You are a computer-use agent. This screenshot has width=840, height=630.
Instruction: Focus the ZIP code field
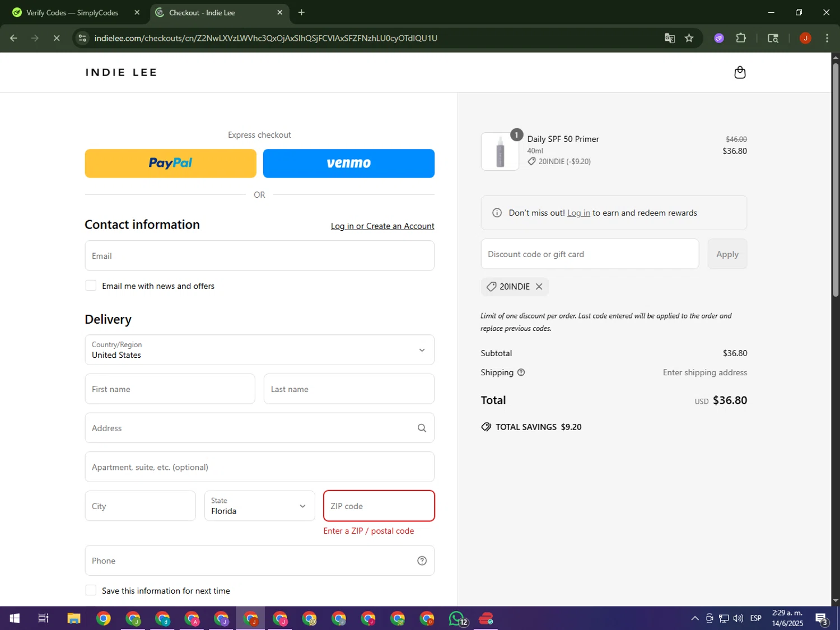379,506
